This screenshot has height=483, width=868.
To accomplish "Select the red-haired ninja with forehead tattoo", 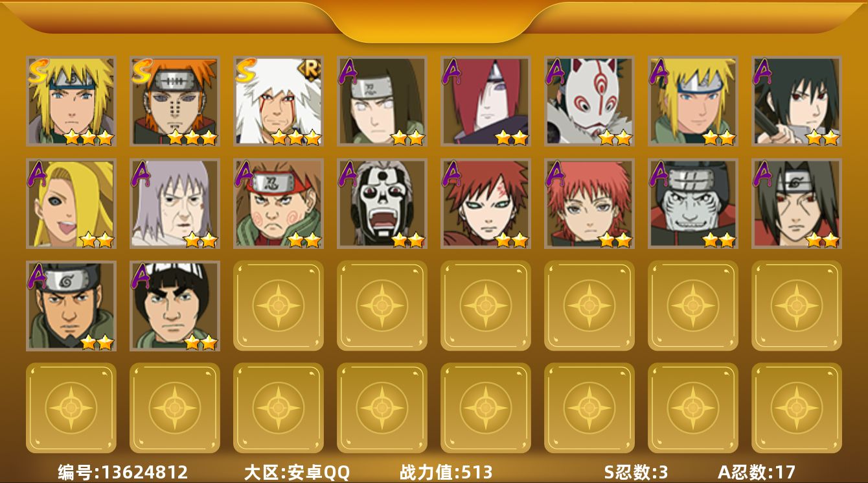I will [486, 204].
